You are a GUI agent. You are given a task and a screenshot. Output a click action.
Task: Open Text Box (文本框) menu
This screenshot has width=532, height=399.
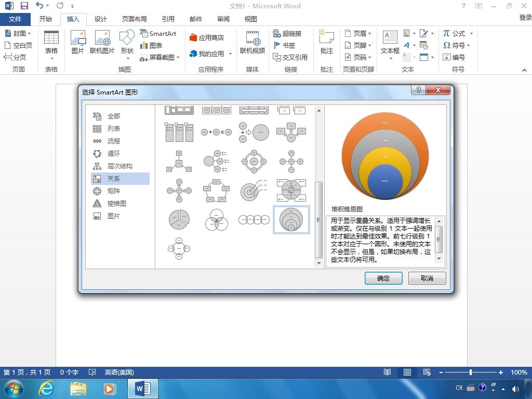click(390, 45)
